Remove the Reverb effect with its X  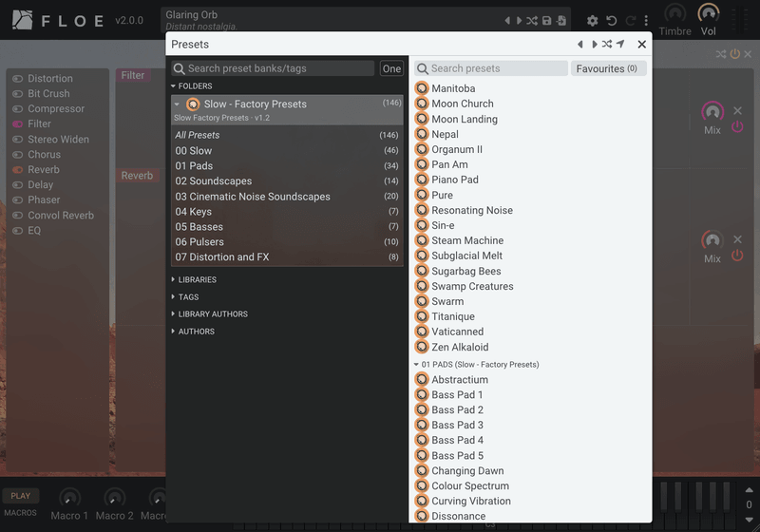[738, 239]
